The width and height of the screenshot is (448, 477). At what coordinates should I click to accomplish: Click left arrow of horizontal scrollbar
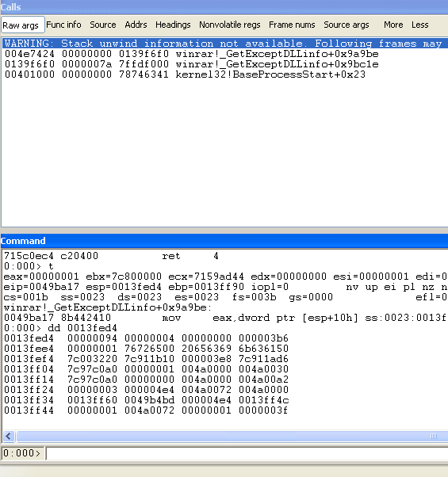point(9,437)
